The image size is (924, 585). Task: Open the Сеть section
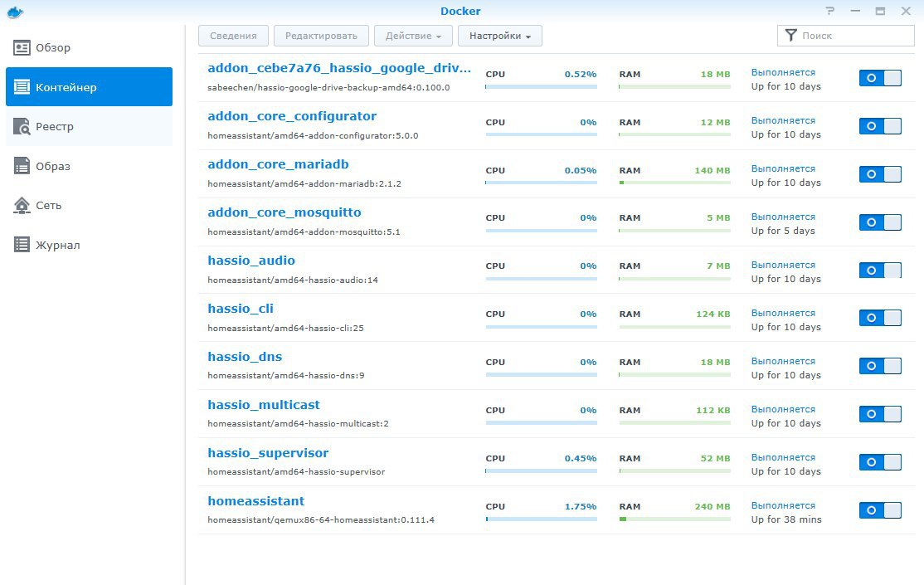coord(89,205)
